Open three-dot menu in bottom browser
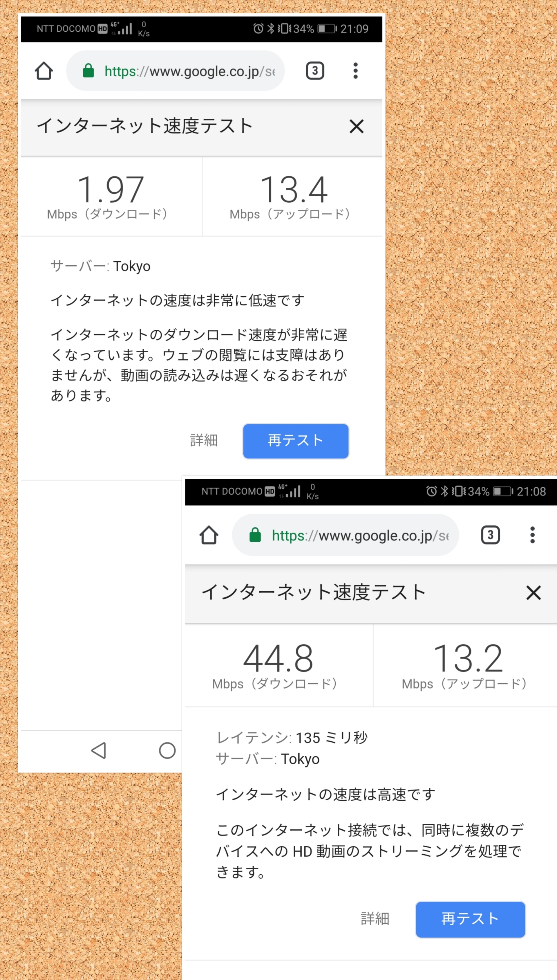This screenshot has width=557, height=980. (532, 535)
